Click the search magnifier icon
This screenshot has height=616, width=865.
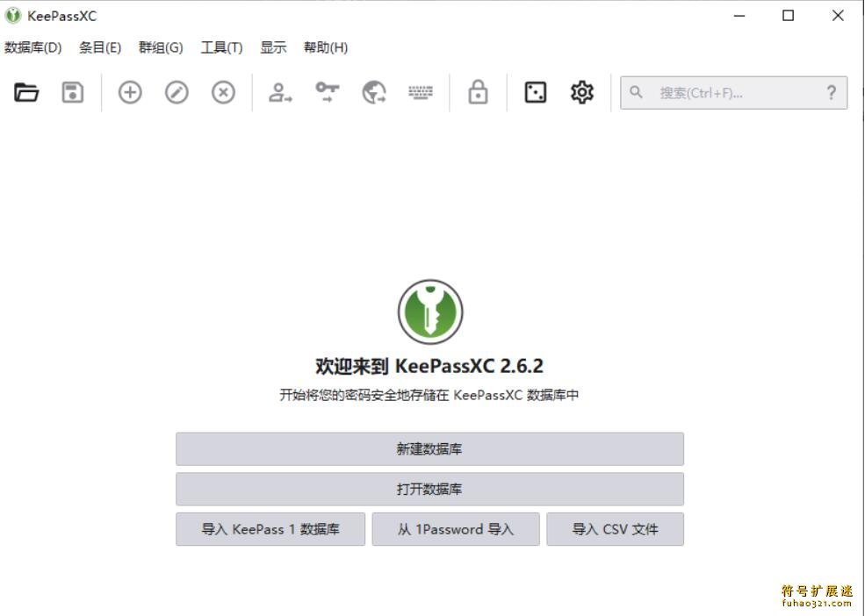[x=636, y=92]
